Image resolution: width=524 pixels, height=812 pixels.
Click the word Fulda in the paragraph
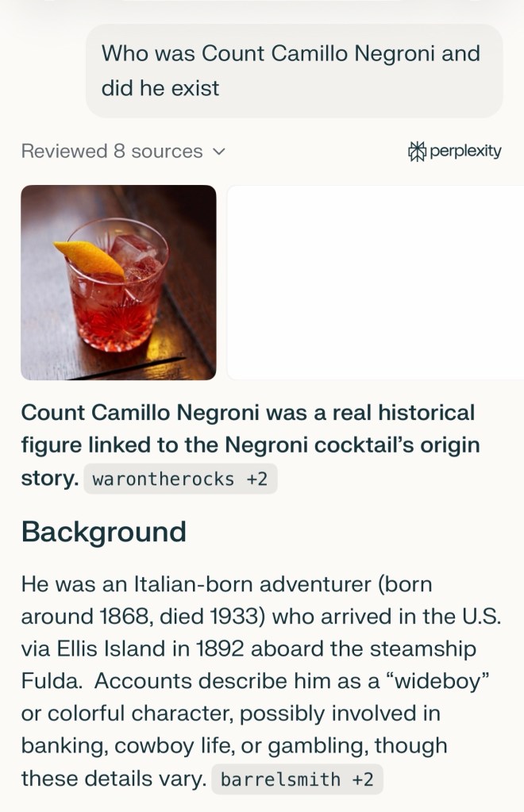point(52,680)
